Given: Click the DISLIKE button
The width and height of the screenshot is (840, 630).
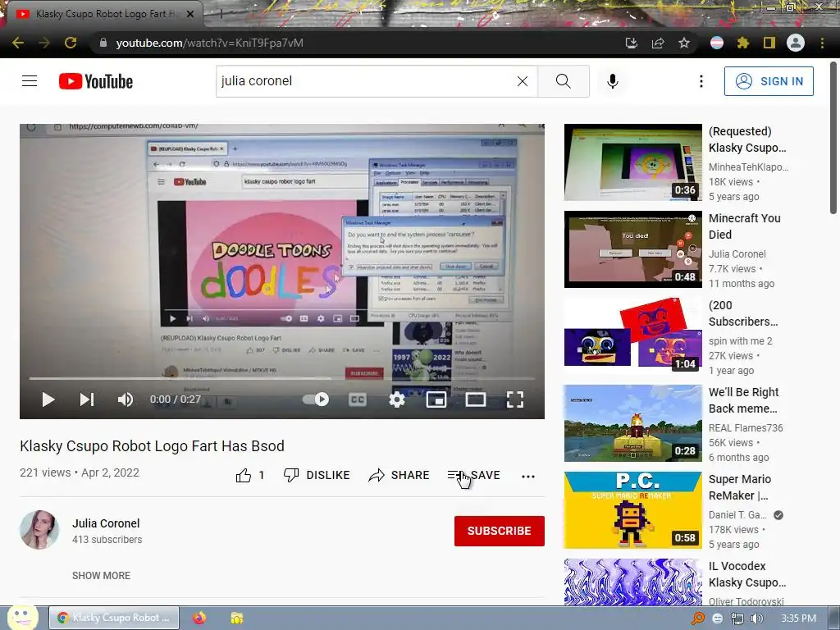Looking at the screenshot, I should 317,475.
